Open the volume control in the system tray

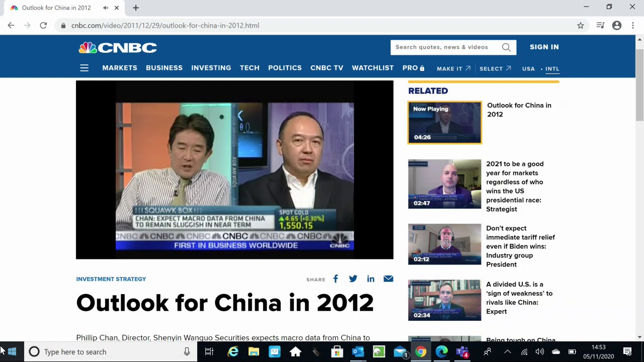coord(540,352)
